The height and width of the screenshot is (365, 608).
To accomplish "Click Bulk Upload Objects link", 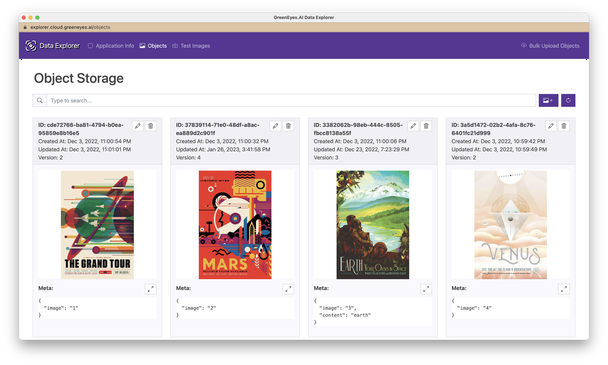I will [550, 46].
